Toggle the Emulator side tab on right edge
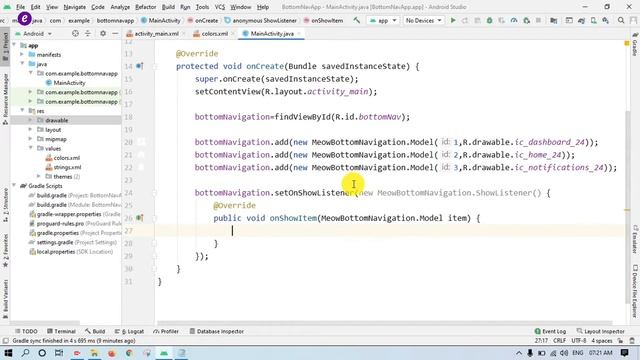Screen dimensions: 640x360 coord(635,239)
